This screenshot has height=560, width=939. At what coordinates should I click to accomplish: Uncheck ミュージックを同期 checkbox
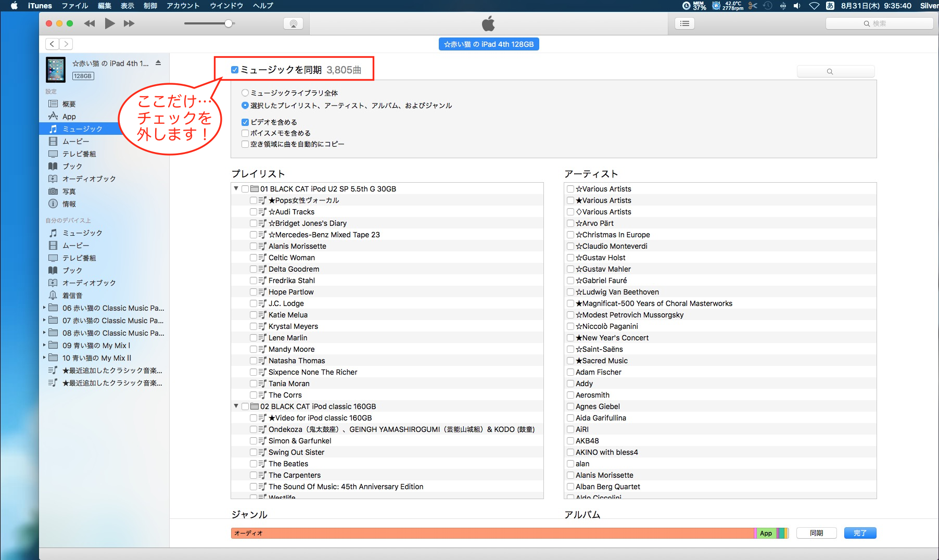point(235,70)
